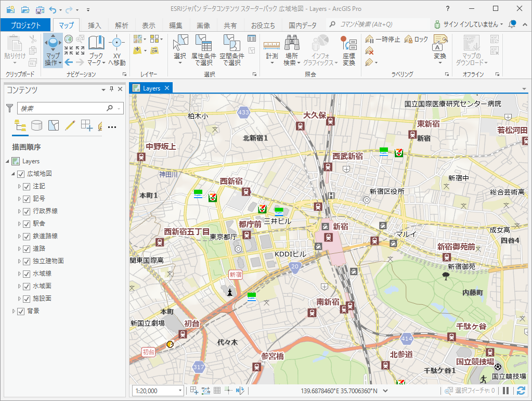Toggle visibility of 広域地図 group layer

click(x=21, y=174)
